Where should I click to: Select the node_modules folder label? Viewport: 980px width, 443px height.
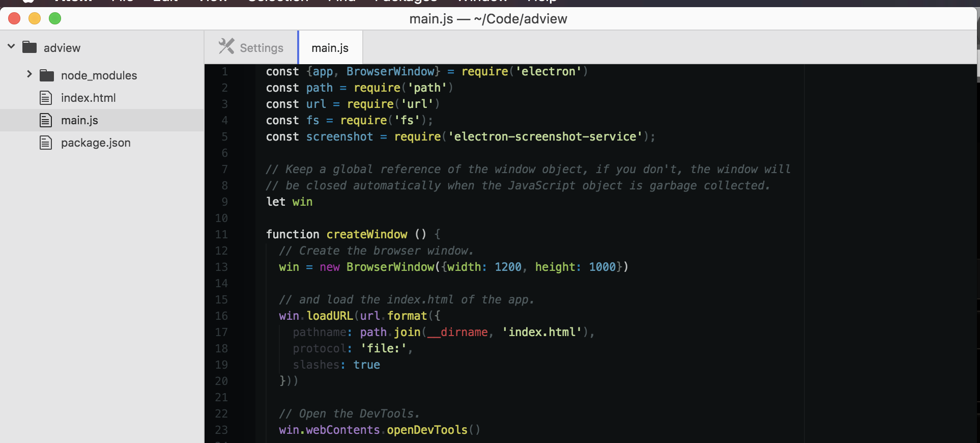(x=99, y=75)
